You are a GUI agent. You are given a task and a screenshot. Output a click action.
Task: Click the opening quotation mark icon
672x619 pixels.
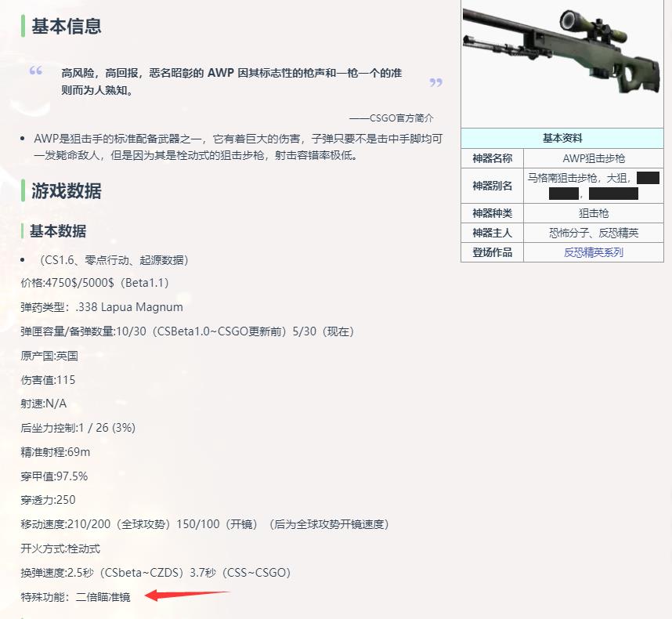[x=34, y=71]
